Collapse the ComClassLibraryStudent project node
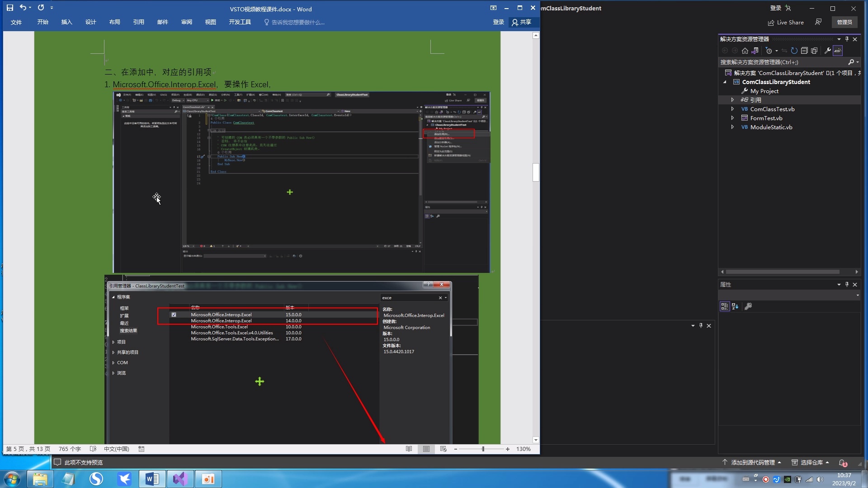Image resolution: width=868 pixels, height=488 pixels. point(725,82)
